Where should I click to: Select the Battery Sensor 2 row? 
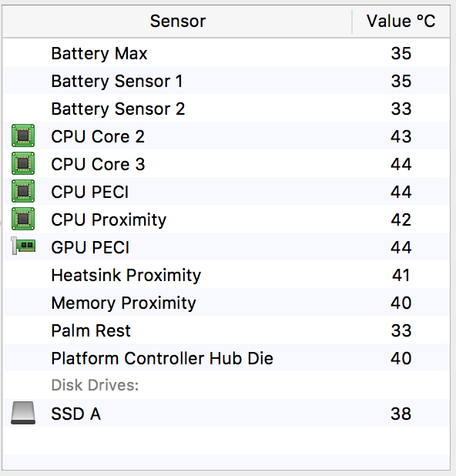[226, 109]
